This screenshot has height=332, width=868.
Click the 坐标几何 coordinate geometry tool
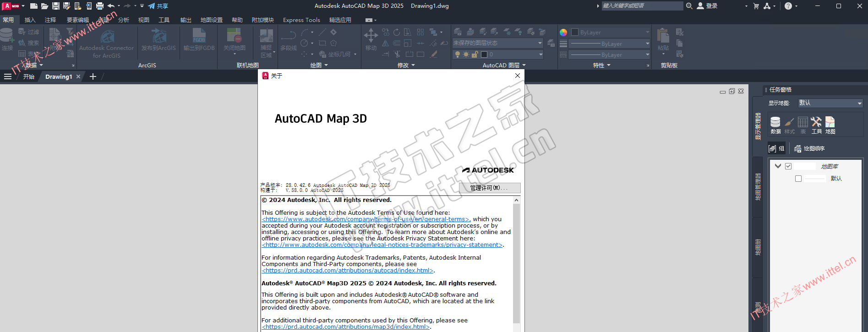coord(338,54)
